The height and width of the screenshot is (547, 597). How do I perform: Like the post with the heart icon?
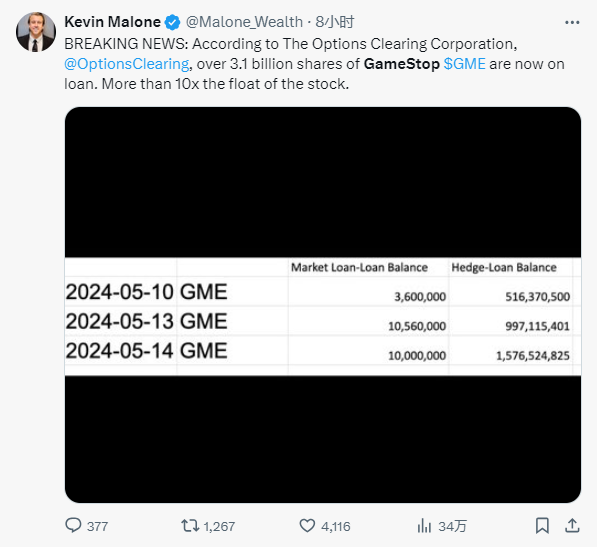(307, 526)
